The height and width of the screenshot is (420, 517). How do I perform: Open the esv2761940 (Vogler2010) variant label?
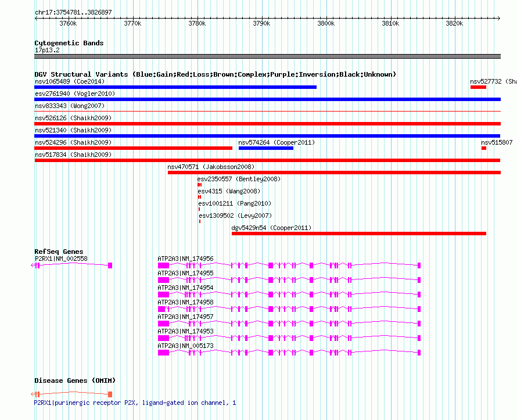tap(75, 94)
